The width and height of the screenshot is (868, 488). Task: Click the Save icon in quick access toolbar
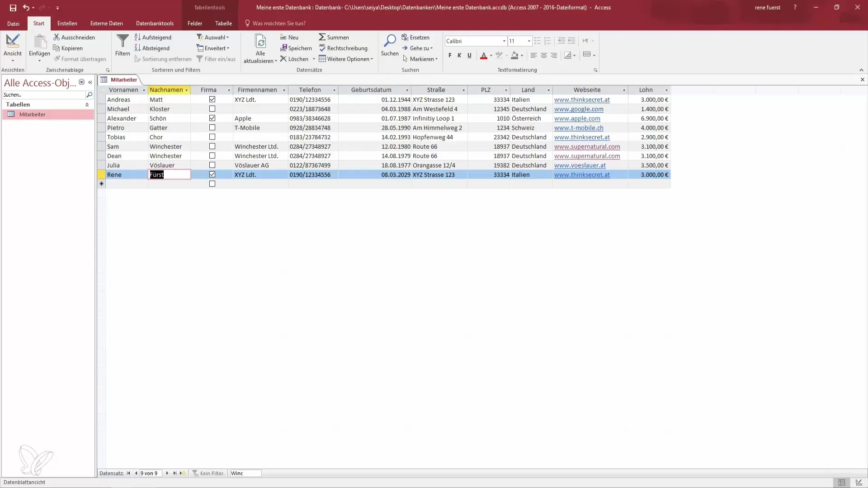(x=13, y=8)
